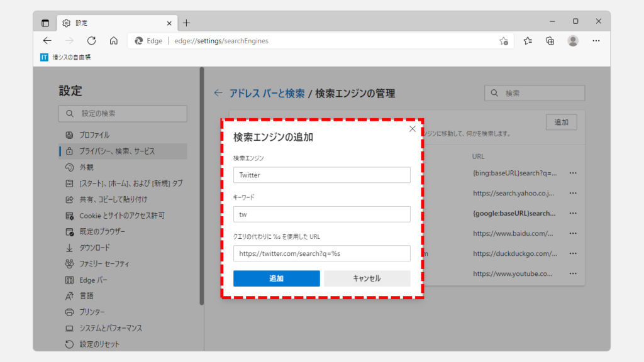Open the new tab plus button
Screen dimensions: 644x362
[186, 23]
